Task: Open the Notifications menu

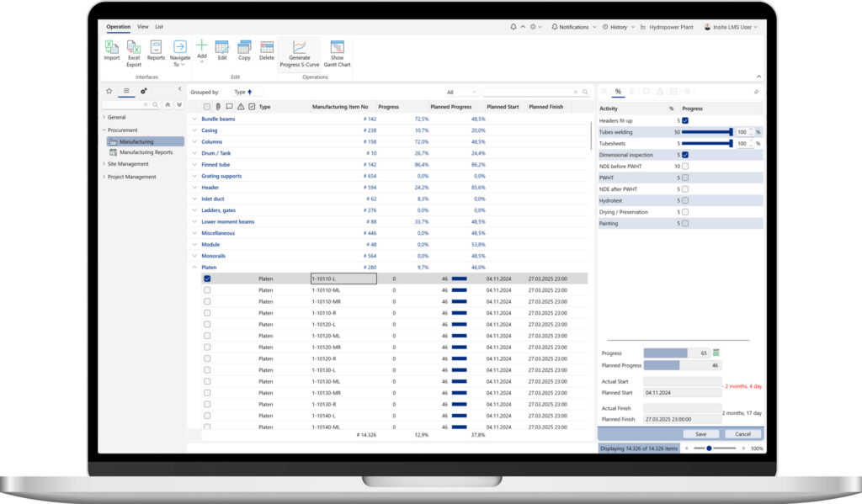Action: (x=573, y=27)
